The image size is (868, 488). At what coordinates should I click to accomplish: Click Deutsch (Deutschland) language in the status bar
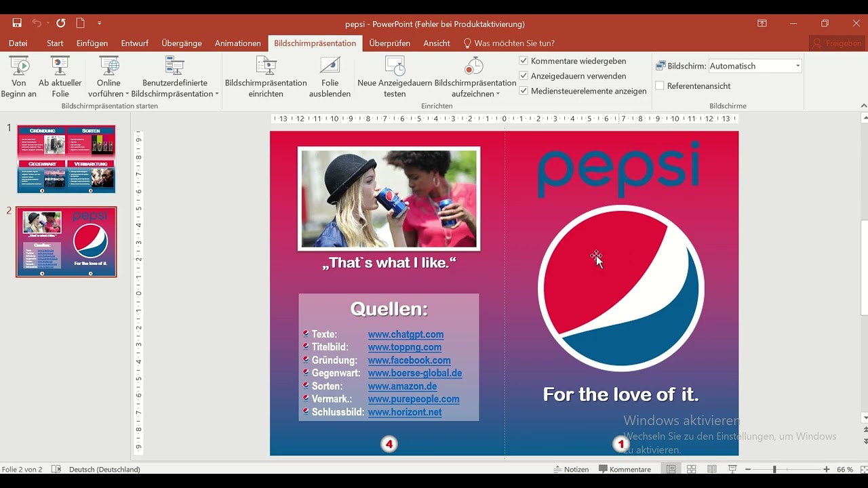104,469
